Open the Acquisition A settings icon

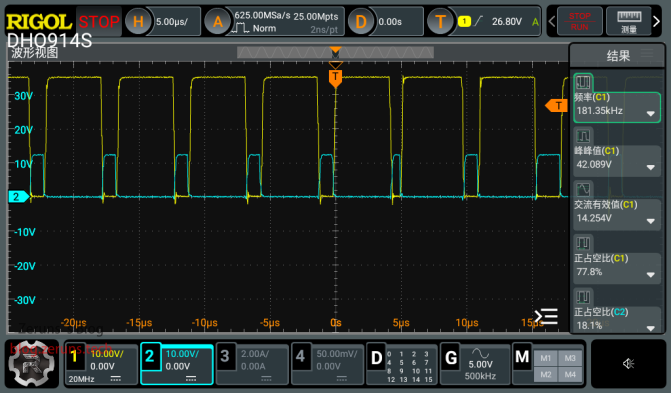218,21
